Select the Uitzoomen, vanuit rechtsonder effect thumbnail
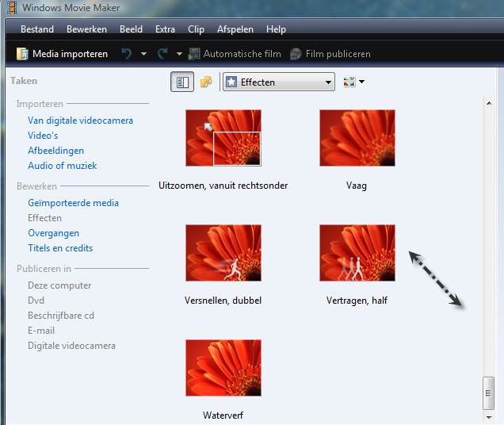 [223, 137]
